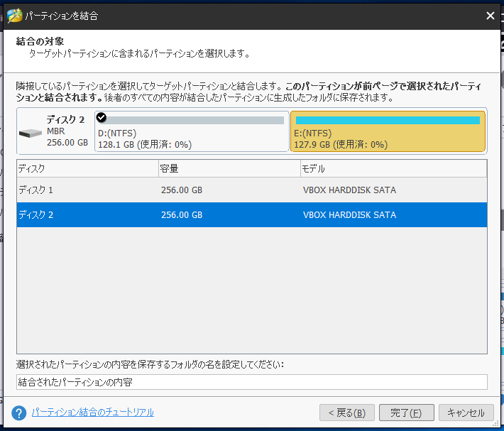
Task: Click the blue help question mark icon
Action: [19, 413]
